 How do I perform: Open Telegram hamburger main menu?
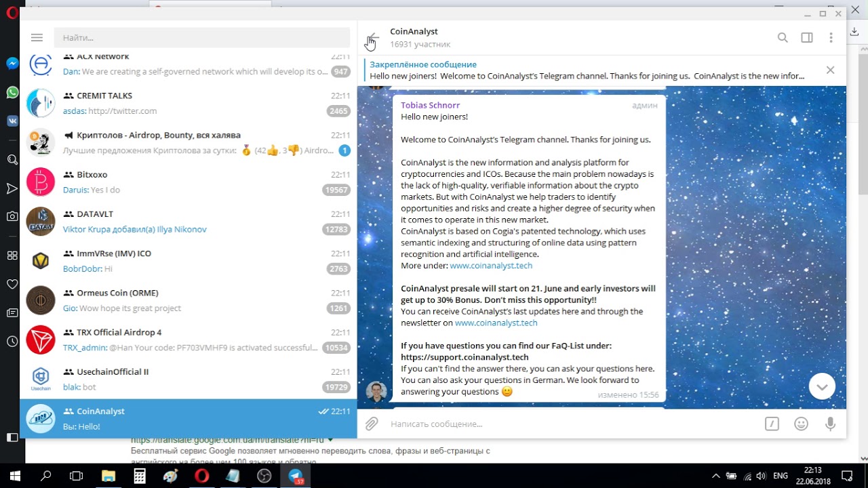[x=37, y=37]
